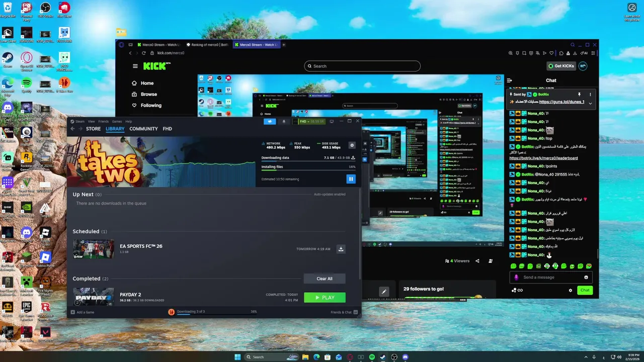Screen dimensions: 644x362
Task: Open Discord from the taskbar
Action: (405, 357)
